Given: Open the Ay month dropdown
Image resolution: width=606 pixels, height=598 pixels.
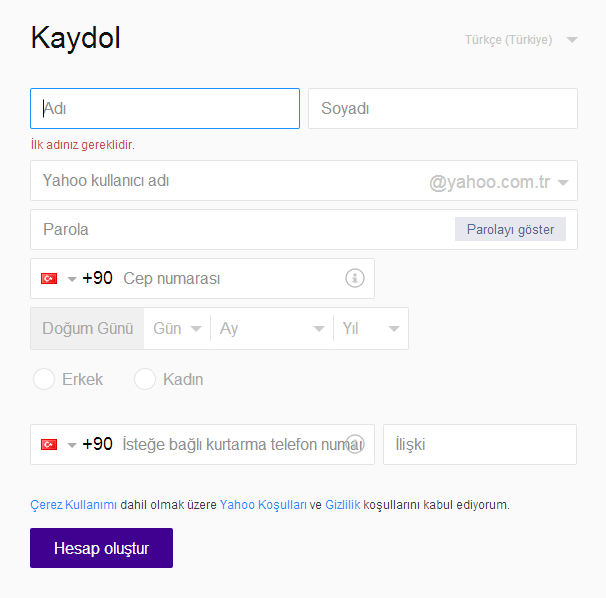Looking at the screenshot, I should [272, 329].
